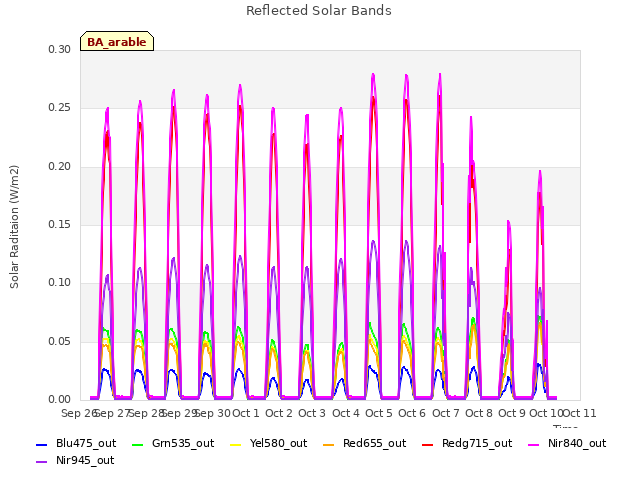This screenshot has width=640, height=480.
Task: Click the 0.10 y-axis tick label
Action: coord(60,282)
